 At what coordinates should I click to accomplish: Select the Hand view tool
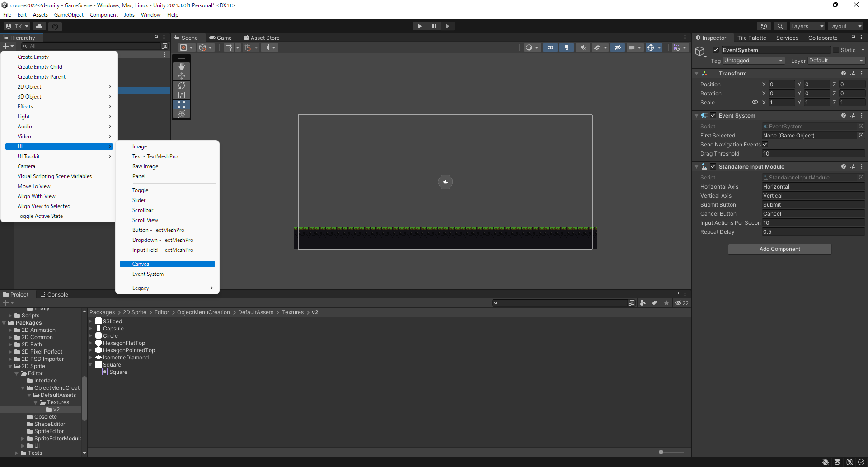(x=182, y=66)
